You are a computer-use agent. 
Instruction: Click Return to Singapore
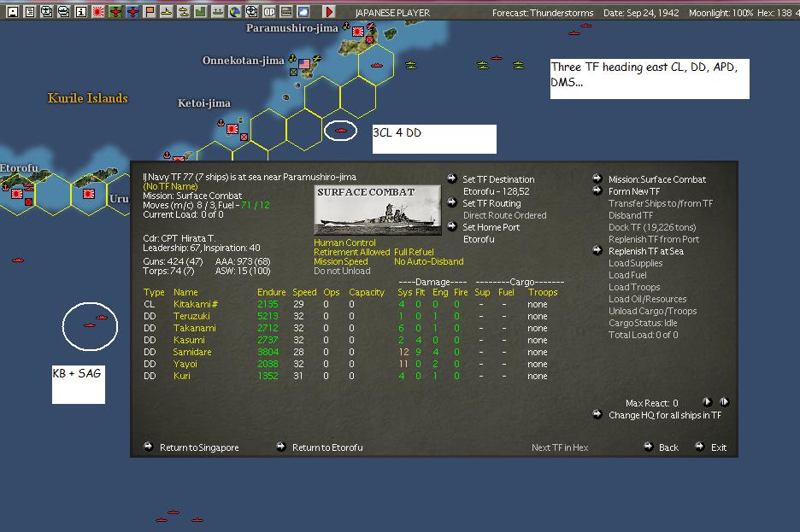click(x=199, y=447)
